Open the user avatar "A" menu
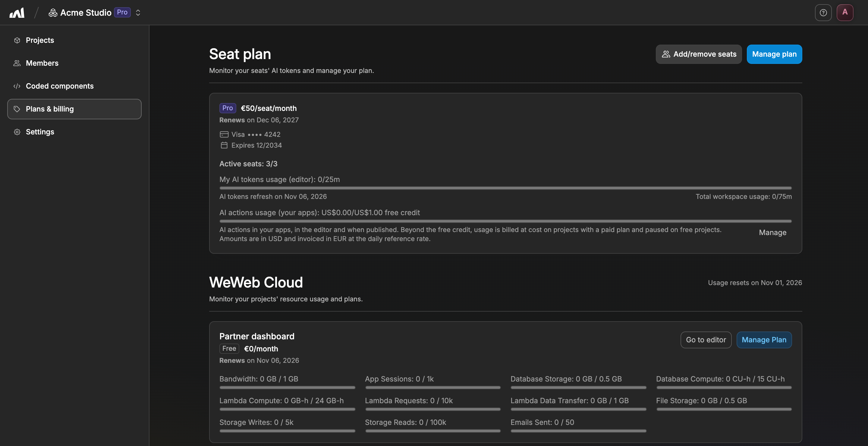The width and height of the screenshot is (868, 446). 845,12
